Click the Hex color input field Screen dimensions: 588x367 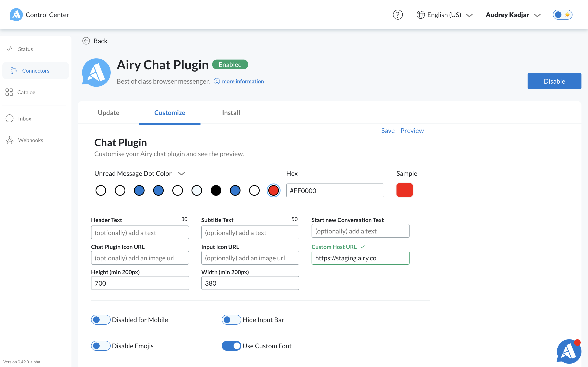[x=335, y=191]
